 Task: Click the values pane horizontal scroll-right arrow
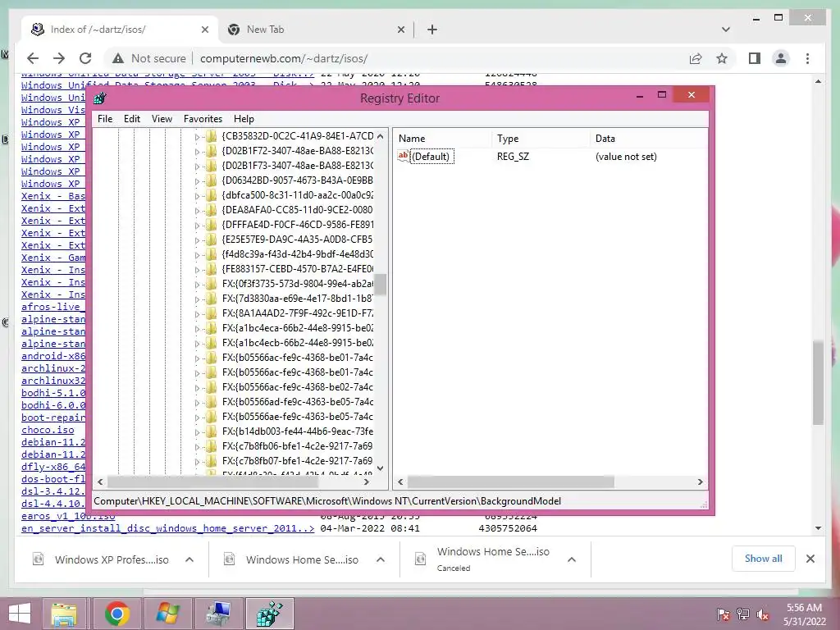[x=701, y=482]
